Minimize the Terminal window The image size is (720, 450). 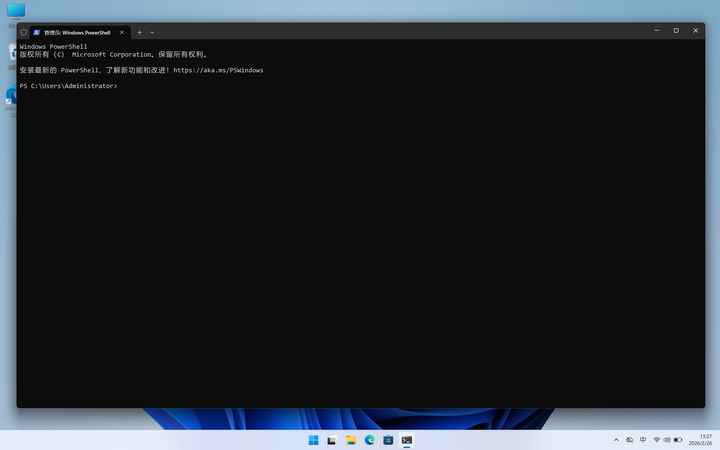657,30
